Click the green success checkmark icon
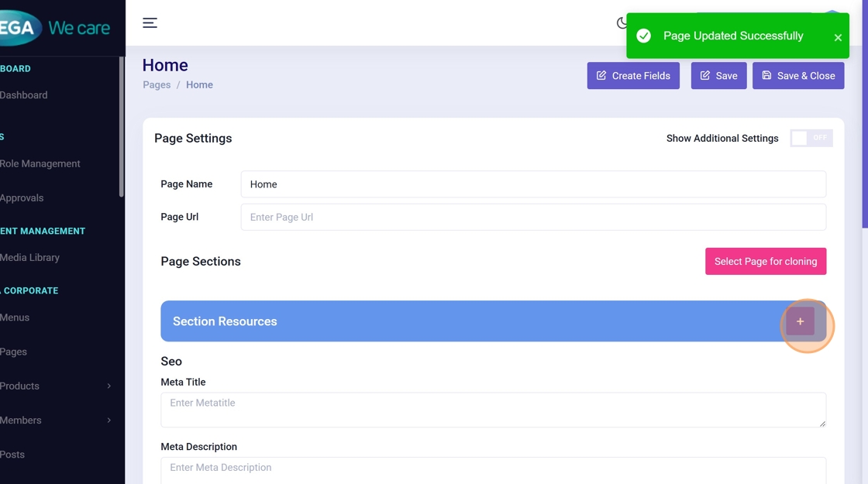Image resolution: width=868 pixels, height=484 pixels. (x=643, y=36)
